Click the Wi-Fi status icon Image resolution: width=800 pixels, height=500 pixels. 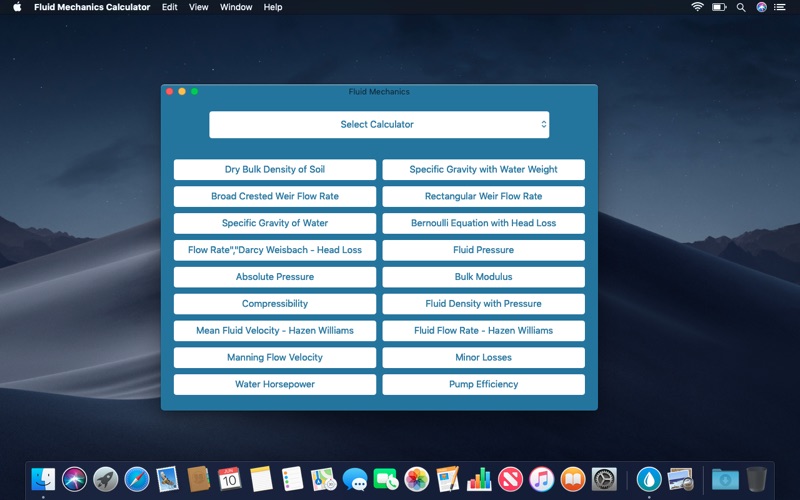pyautogui.click(x=697, y=7)
